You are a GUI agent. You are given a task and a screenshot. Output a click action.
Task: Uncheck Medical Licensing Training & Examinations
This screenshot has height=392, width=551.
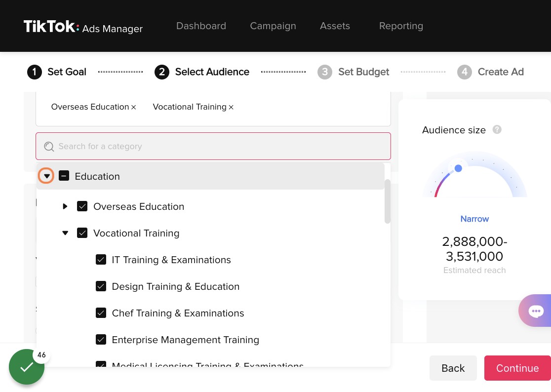(x=101, y=364)
